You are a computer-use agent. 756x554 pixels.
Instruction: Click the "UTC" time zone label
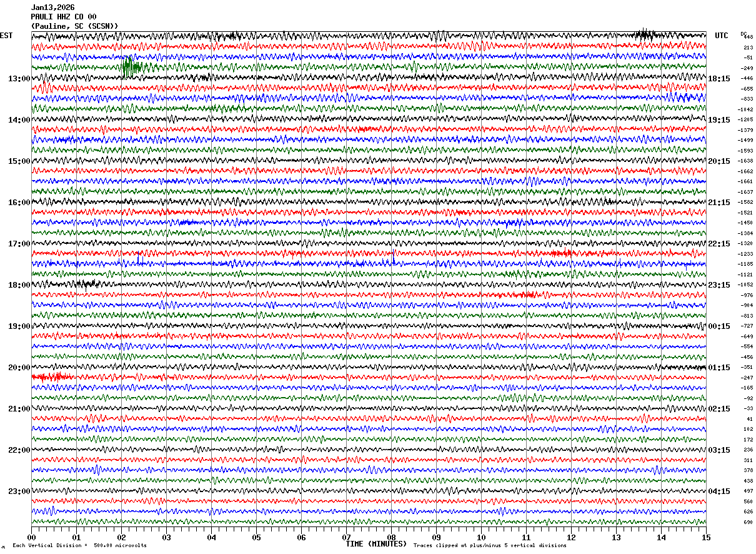(x=722, y=36)
